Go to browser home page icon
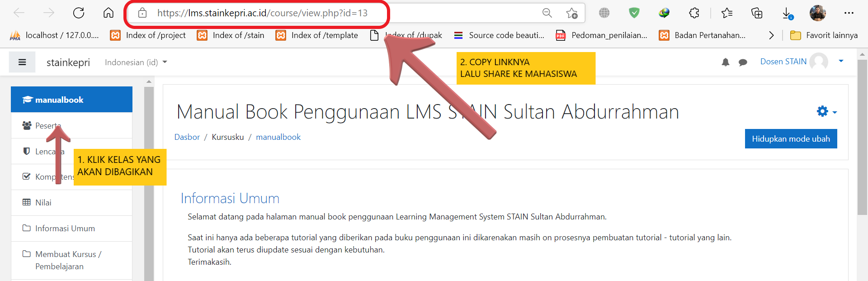 (x=108, y=13)
